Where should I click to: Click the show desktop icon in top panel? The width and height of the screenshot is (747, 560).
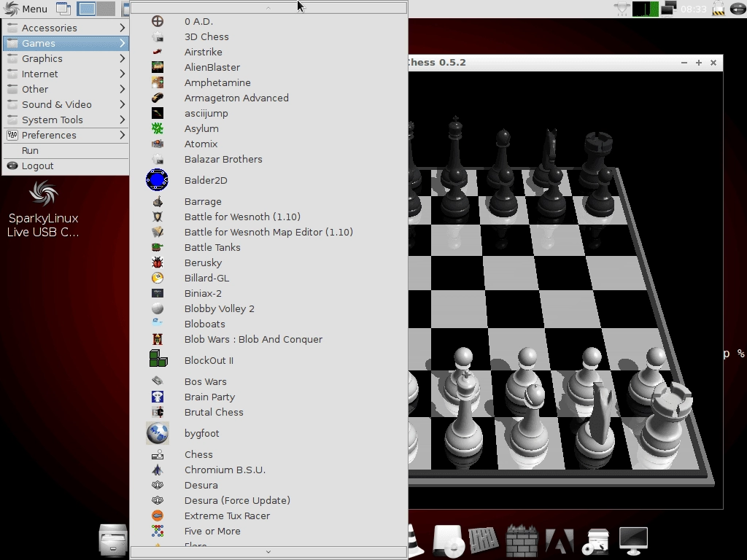coord(63,9)
